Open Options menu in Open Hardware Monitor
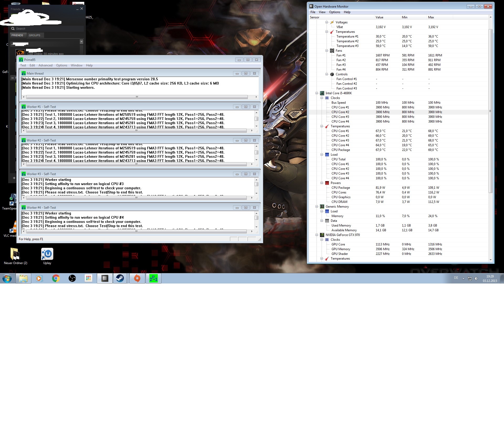 [334, 12]
